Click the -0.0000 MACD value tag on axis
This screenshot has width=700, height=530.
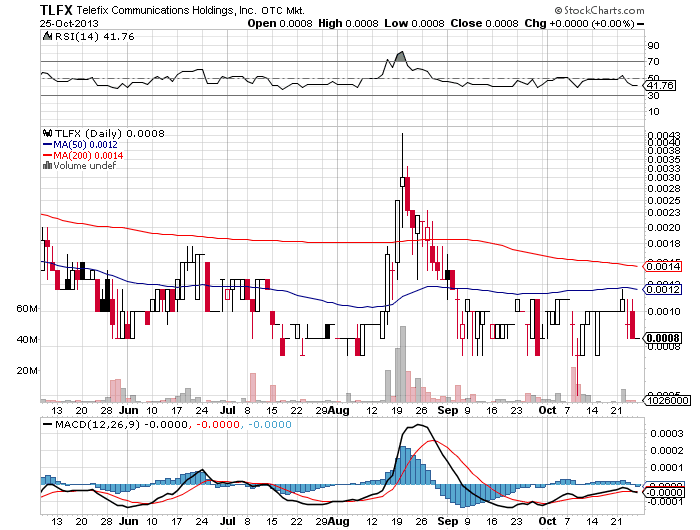(x=665, y=492)
